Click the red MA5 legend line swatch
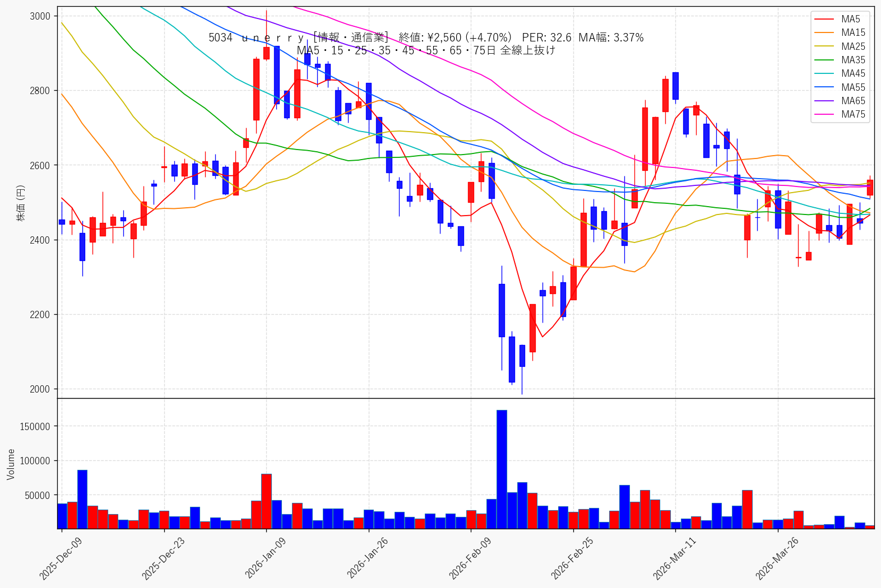Image resolution: width=881 pixels, height=588 pixels. coord(824,20)
